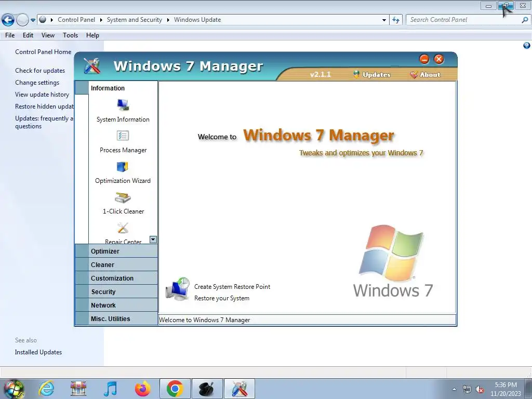Click the Create System Restore Point computer icon

(178, 289)
